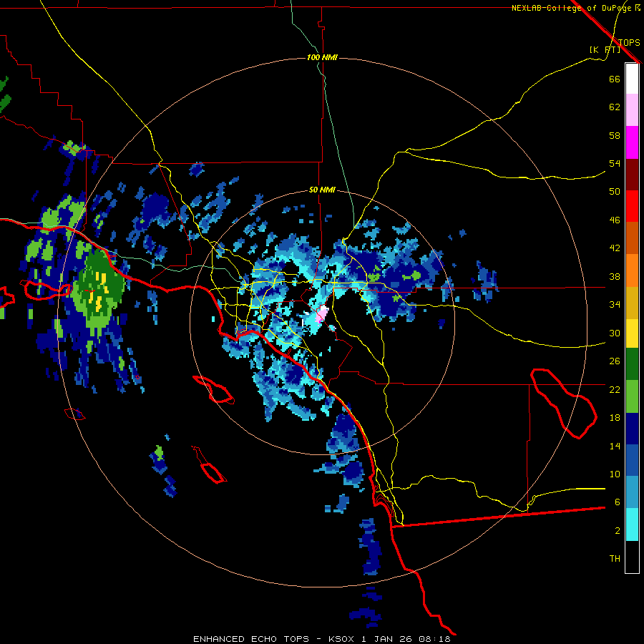
Task: Choose the navy blue legend swatch
Action: point(632,429)
